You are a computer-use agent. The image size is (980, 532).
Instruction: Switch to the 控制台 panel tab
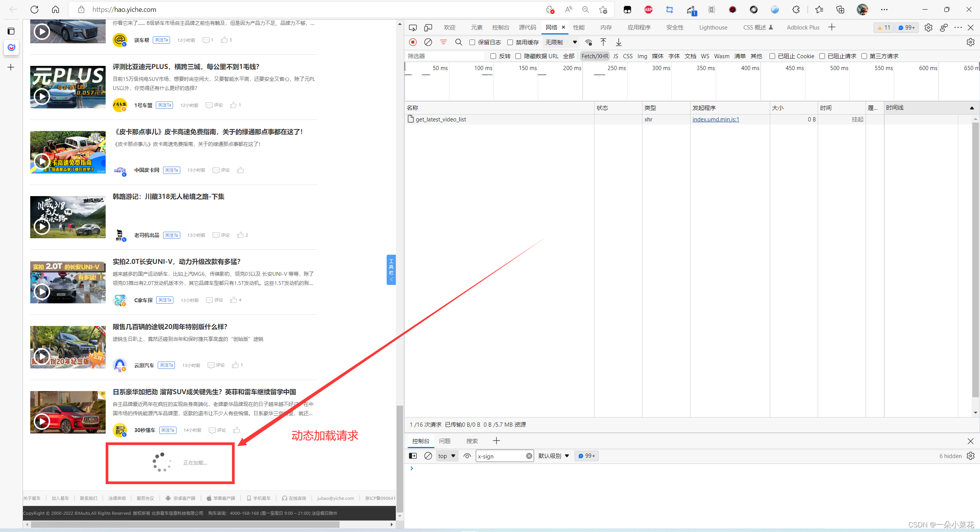pyautogui.click(x=501, y=28)
